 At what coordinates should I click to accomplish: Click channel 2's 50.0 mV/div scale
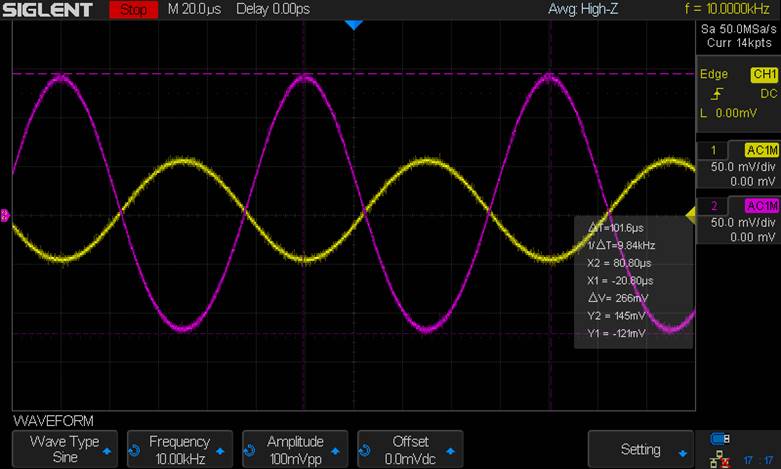pos(743,223)
